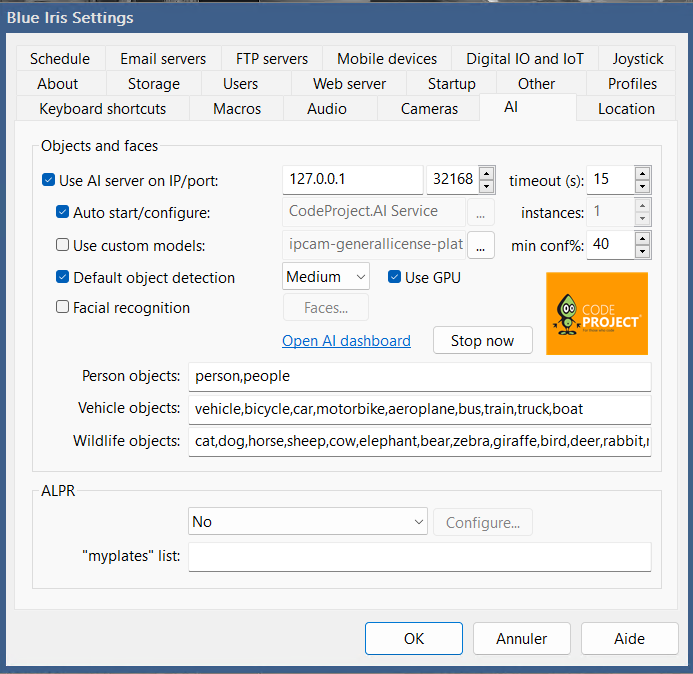Image resolution: width=693 pixels, height=674 pixels.
Task: Click the myplates list input field
Action: (x=418, y=556)
